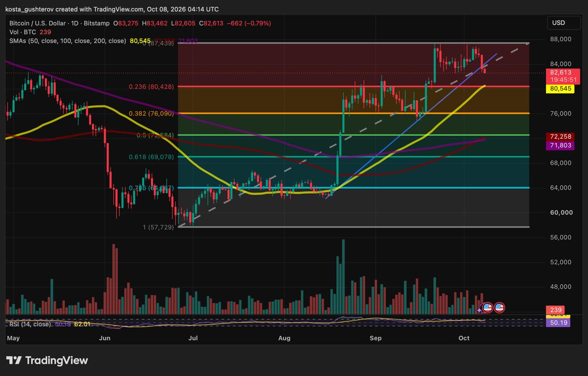
Task: Select the SMAs (50, close, 100, close, 200, close) legend
Action: [68, 41]
